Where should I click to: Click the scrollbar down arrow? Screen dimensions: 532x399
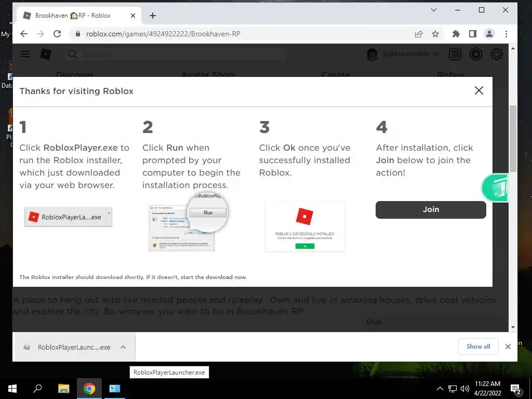513,327
